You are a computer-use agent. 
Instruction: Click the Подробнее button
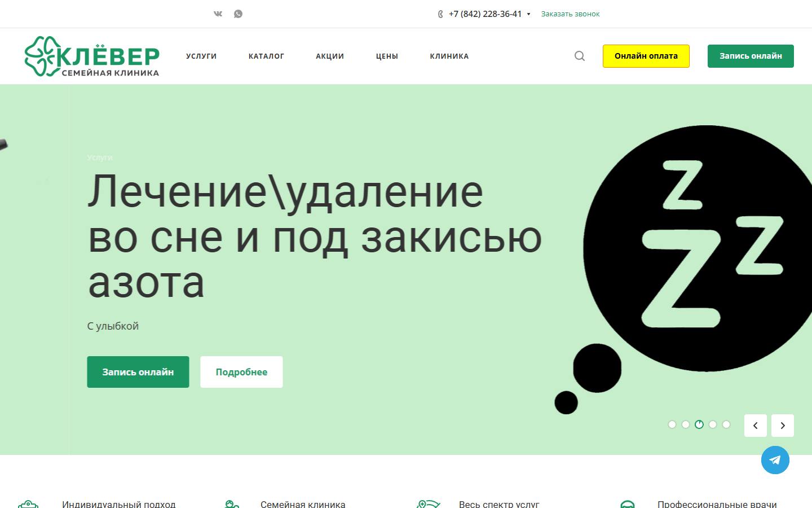241,372
